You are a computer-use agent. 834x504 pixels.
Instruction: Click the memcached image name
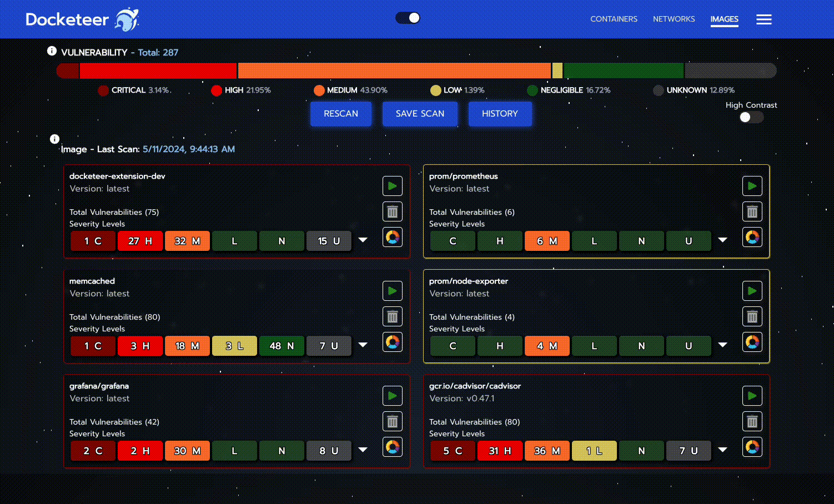click(x=92, y=281)
